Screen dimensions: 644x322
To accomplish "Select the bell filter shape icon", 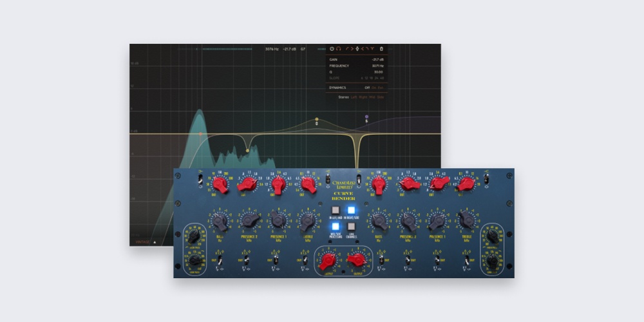I will click(358, 48).
